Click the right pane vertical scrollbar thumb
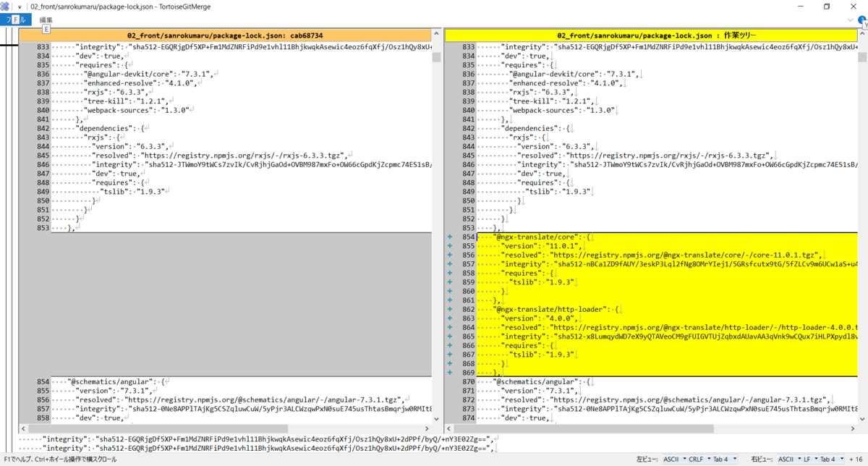 point(861,58)
